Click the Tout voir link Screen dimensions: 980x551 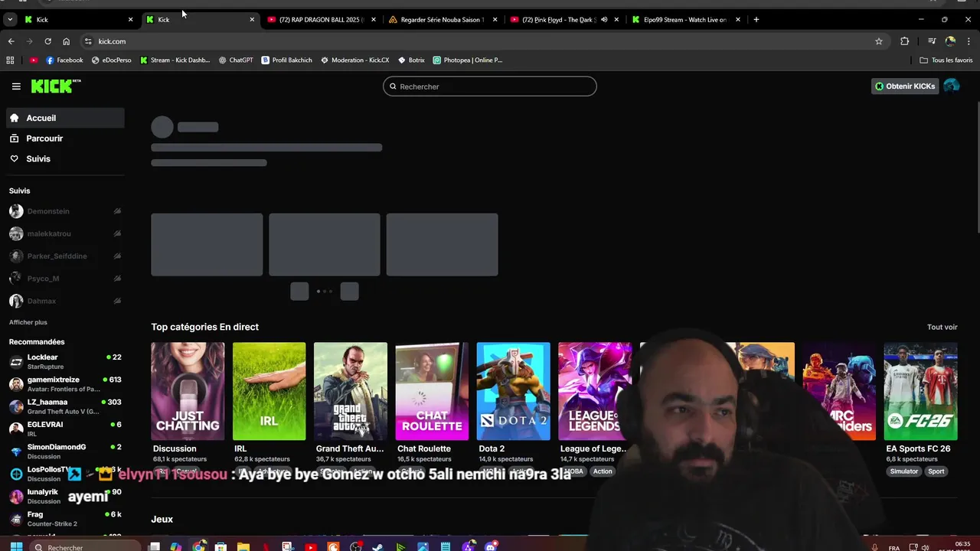click(942, 327)
